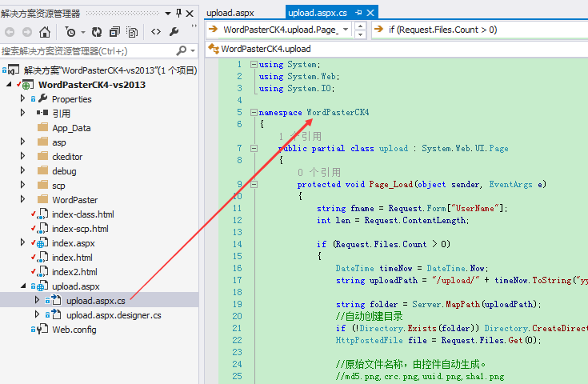Screen dimensions: 588x384
Task: Collapse the using directives block at line 1
Action: coord(254,65)
